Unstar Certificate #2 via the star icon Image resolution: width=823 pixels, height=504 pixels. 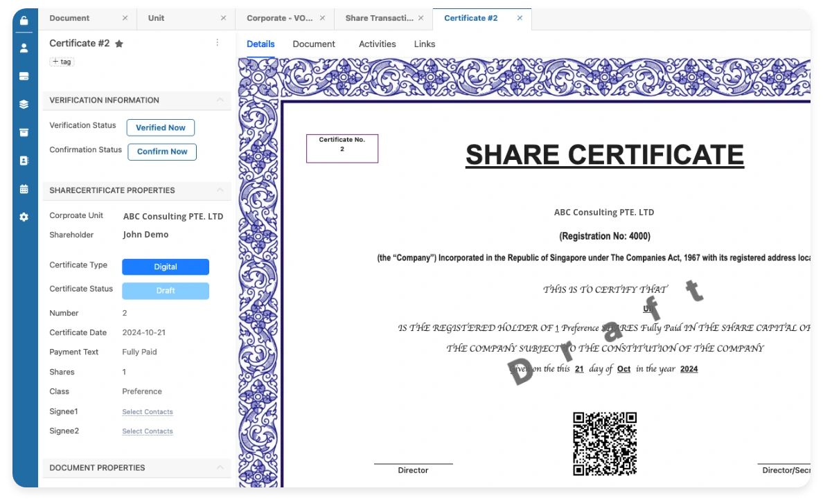(118, 43)
